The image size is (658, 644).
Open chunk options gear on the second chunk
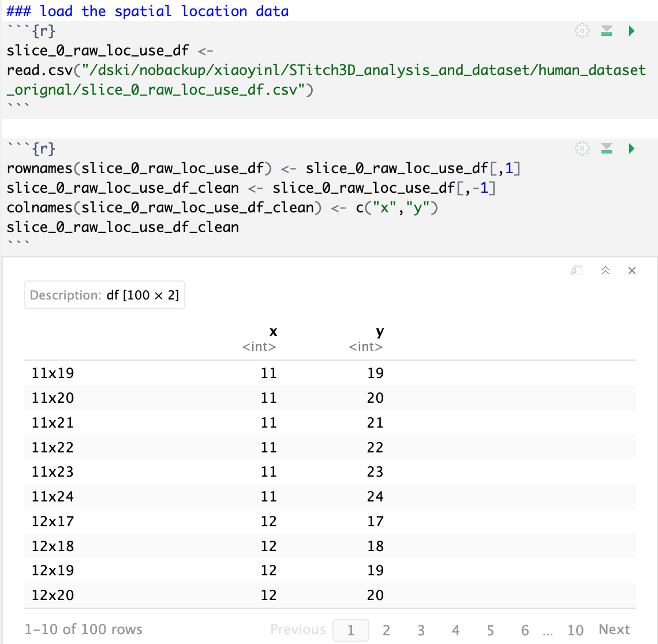click(x=582, y=149)
